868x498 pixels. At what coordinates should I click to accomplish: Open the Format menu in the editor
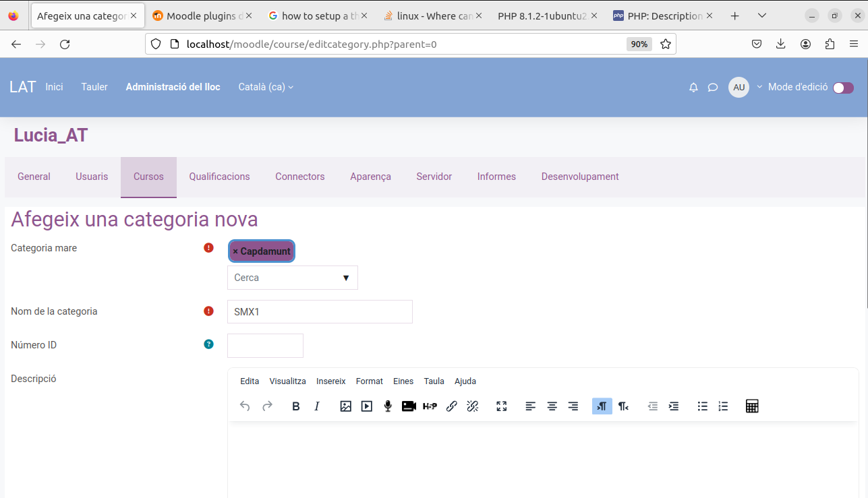tap(369, 381)
